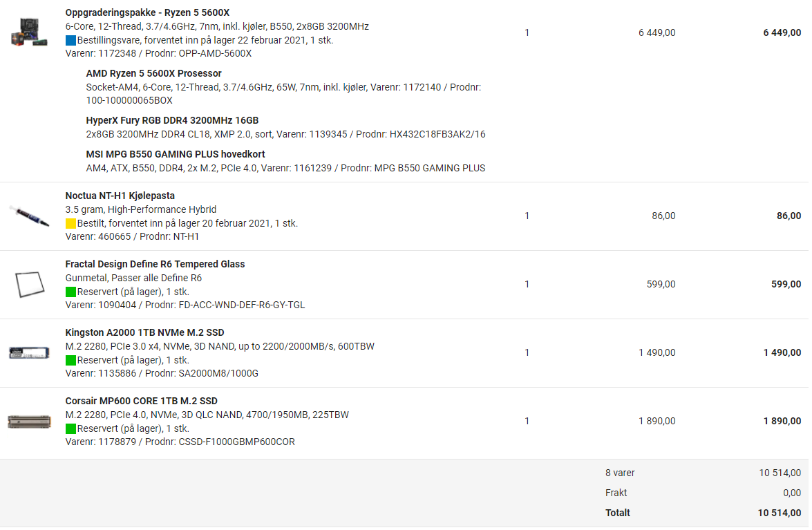The width and height of the screenshot is (812, 530).
Task: Click the Frakt shipping cost row
Action: pyautogui.click(x=616, y=493)
